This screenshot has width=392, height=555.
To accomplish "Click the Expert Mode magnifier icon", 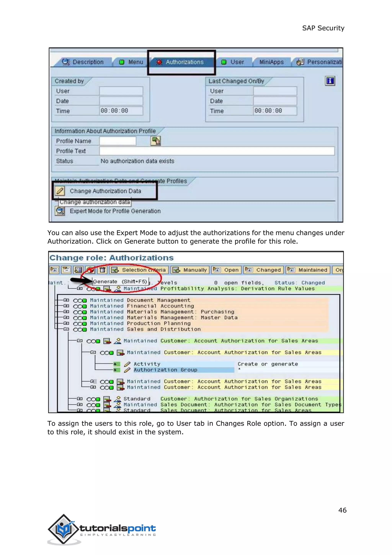I will coord(60,211).
